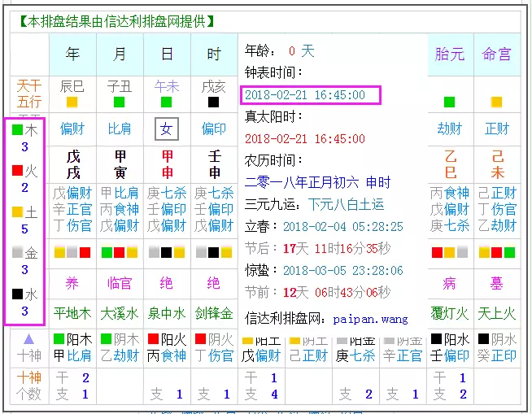Click the red 甲申 day pillar
532x414 pixels.
coord(167,165)
